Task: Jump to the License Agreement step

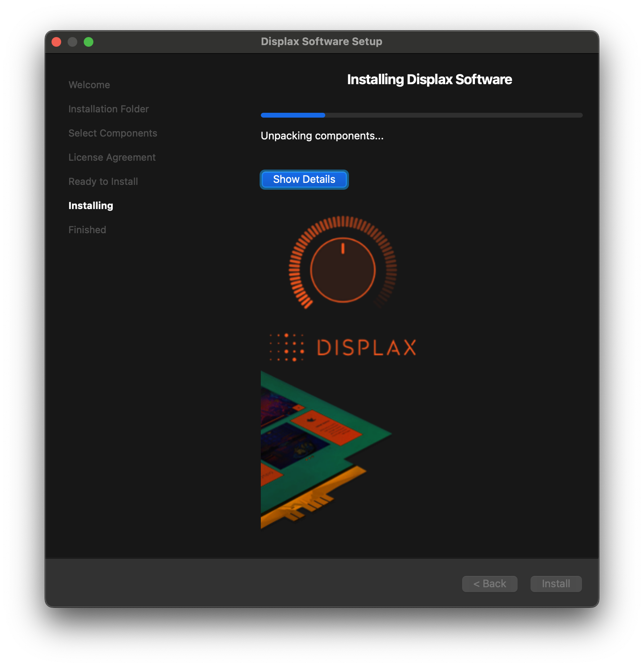Action: (x=112, y=157)
